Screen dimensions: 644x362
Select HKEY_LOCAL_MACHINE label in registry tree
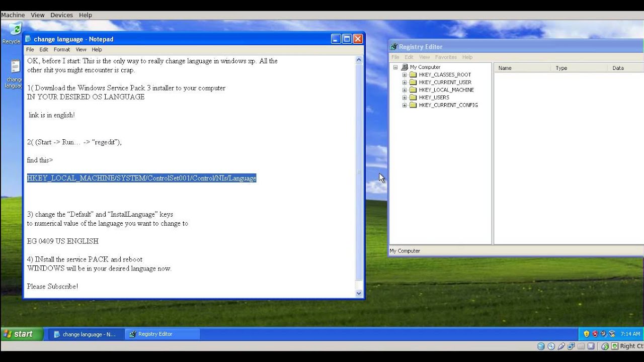446,90
